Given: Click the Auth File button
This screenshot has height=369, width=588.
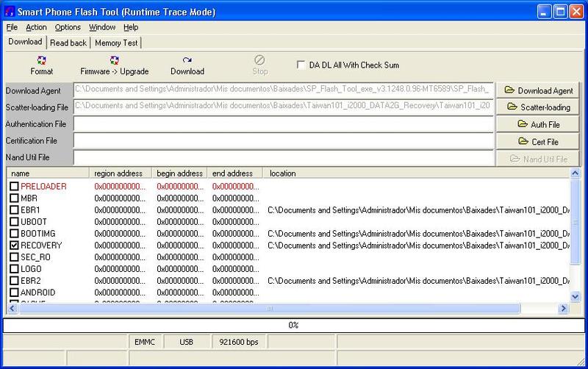Looking at the screenshot, I should click(538, 124).
